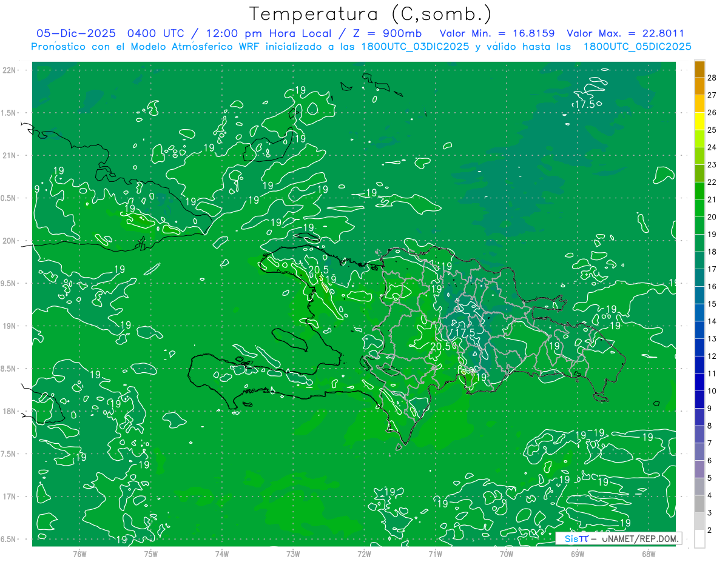Click the color bar segment between 23 and 24
Image resolution: width=728 pixels, height=562 pixels.
[699, 156]
